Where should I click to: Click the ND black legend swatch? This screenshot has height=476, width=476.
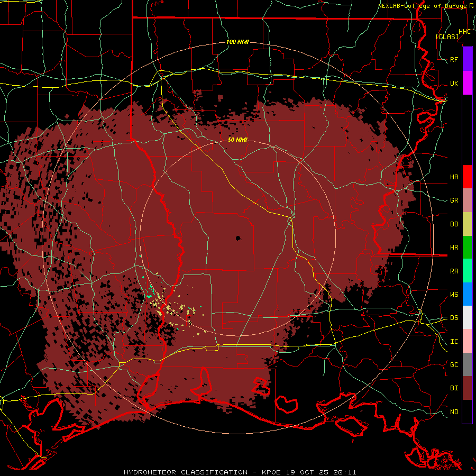click(467, 411)
